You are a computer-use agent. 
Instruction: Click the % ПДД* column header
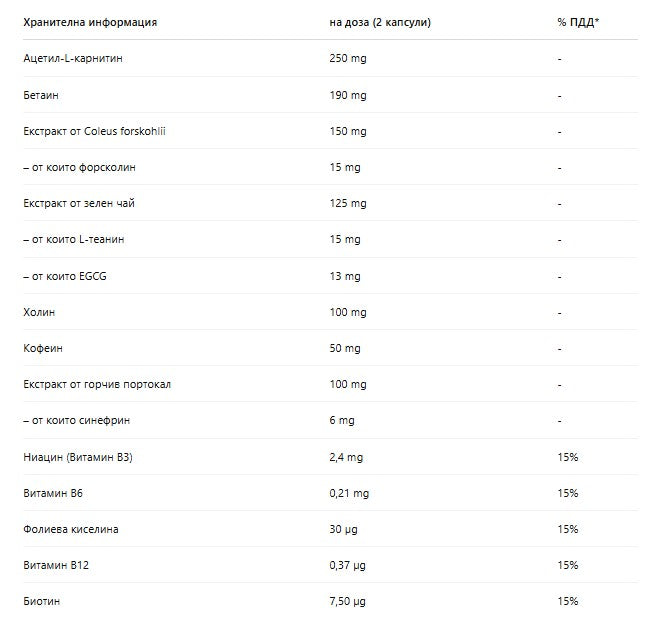(x=578, y=22)
